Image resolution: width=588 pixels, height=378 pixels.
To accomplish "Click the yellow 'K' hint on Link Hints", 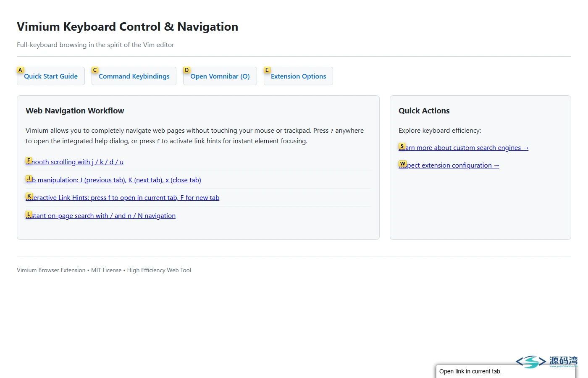I will point(29,196).
